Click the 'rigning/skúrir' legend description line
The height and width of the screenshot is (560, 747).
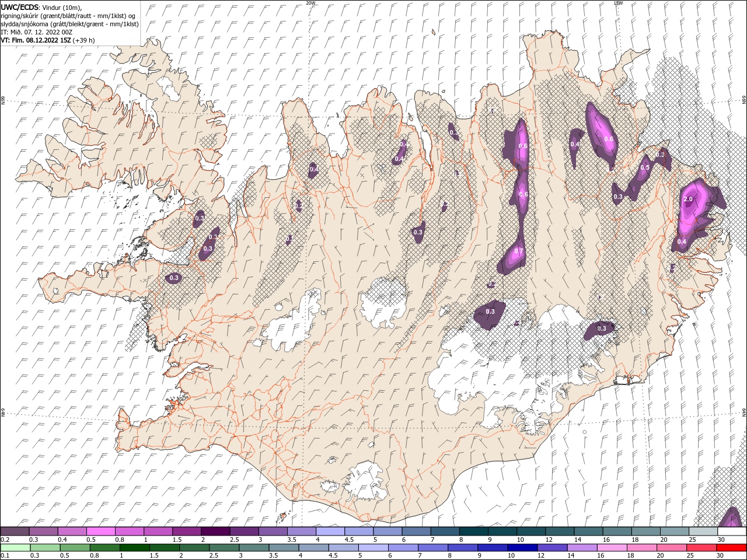68,16
